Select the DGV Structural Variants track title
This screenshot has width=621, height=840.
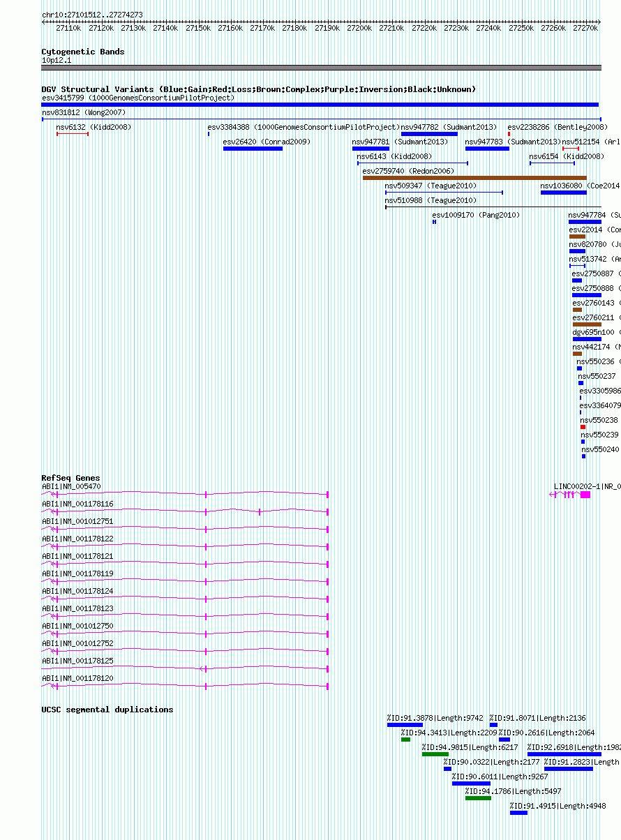tap(259, 89)
